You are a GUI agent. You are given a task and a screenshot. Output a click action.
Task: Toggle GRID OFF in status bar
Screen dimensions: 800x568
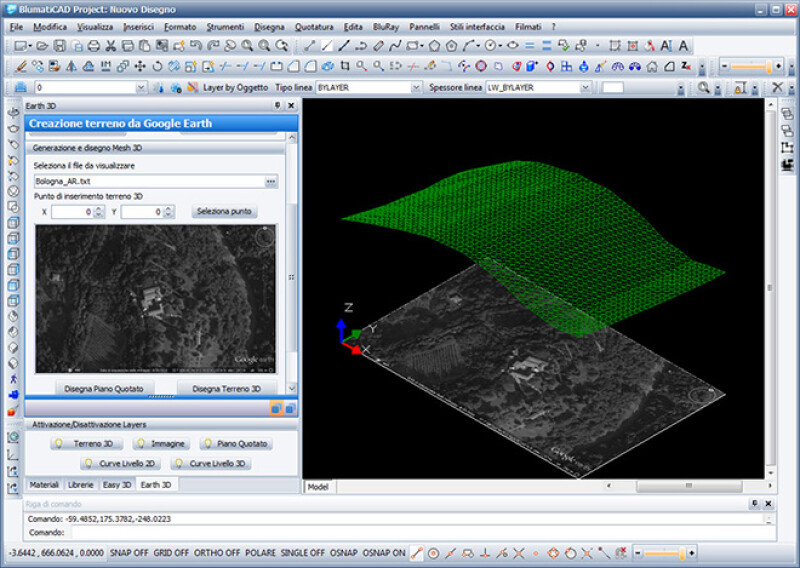pos(171,553)
